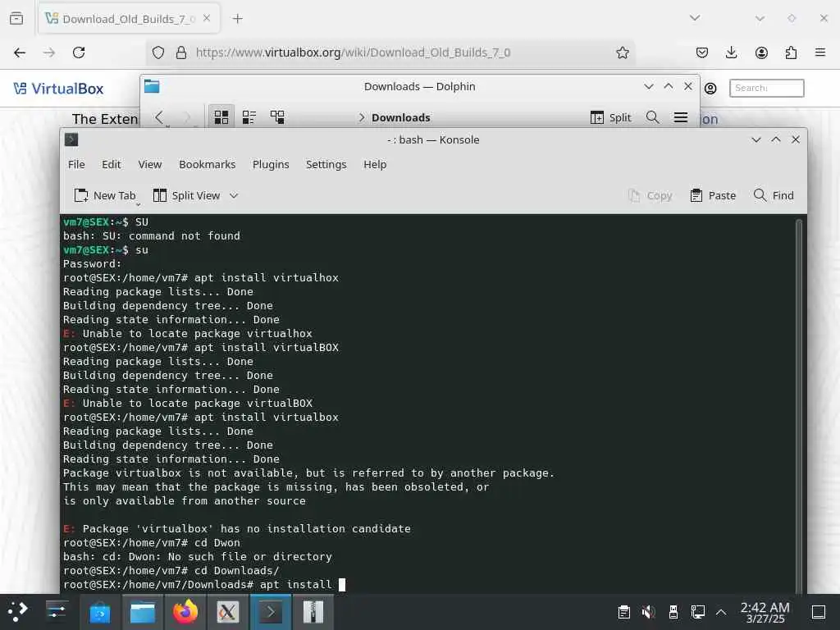Viewport: 840px width, 630px height.
Task: Open Firefox account icon
Action: 761,52
